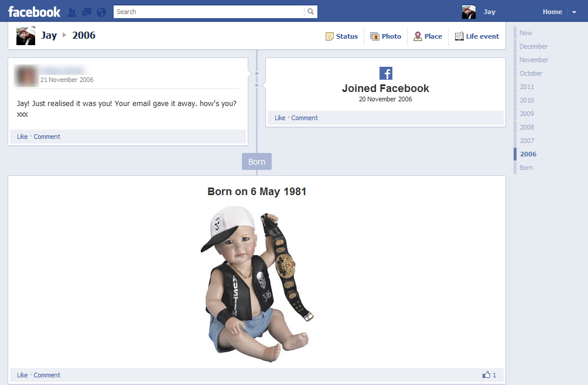Comment on the Joined Facebook post
588x385 pixels.
click(305, 118)
